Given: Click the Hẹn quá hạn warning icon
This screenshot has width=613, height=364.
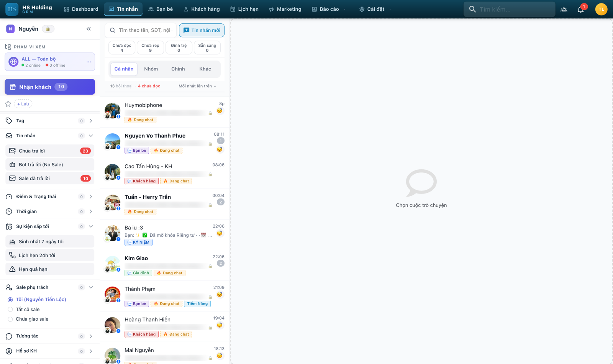Looking at the screenshot, I should (x=12, y=269).
